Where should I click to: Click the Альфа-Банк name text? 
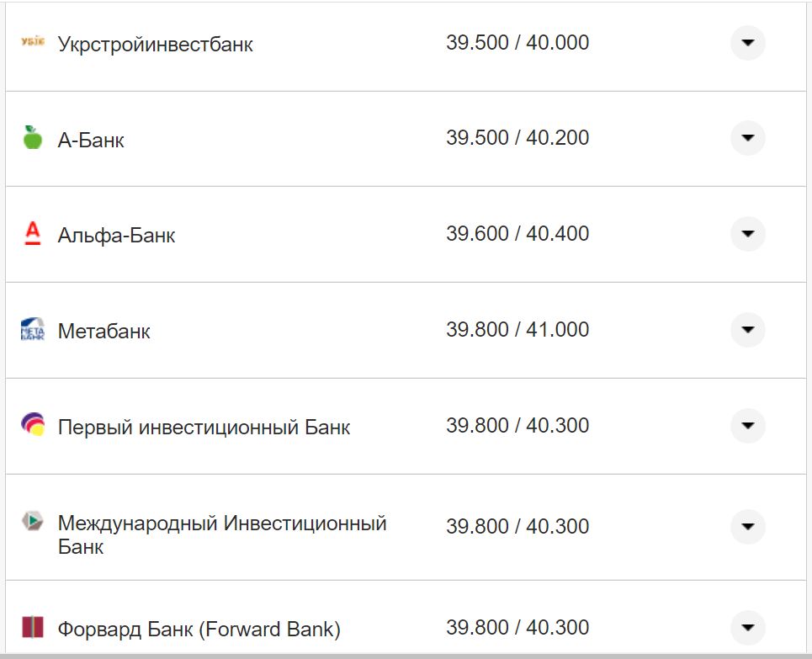[115, 235]
